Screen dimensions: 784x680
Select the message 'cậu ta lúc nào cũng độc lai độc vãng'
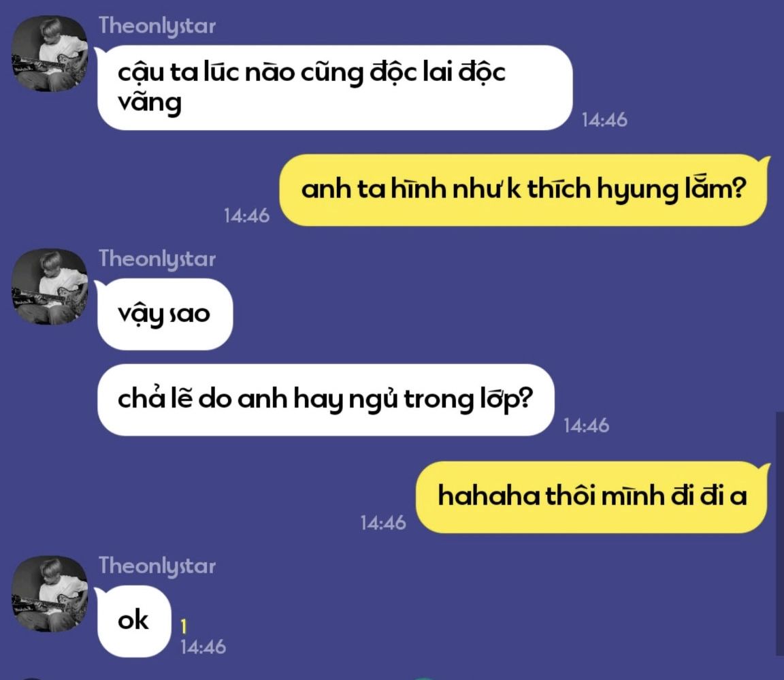pyautogui.click(x=335, y=88)
